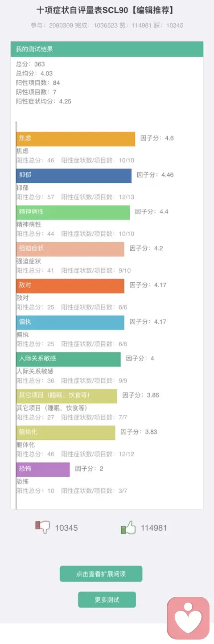Click the peach 强迫症状 bar
Screen dimensions: 214x644
(70, 249)
